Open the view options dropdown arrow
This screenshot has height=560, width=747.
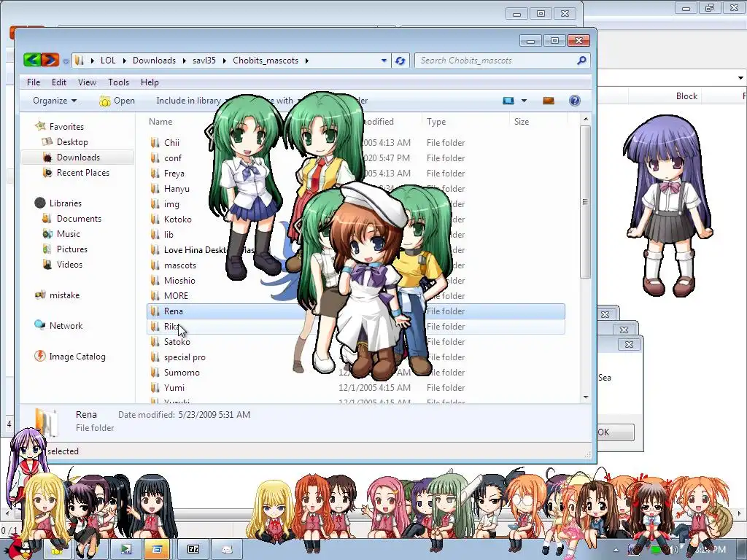coord(524,101)
